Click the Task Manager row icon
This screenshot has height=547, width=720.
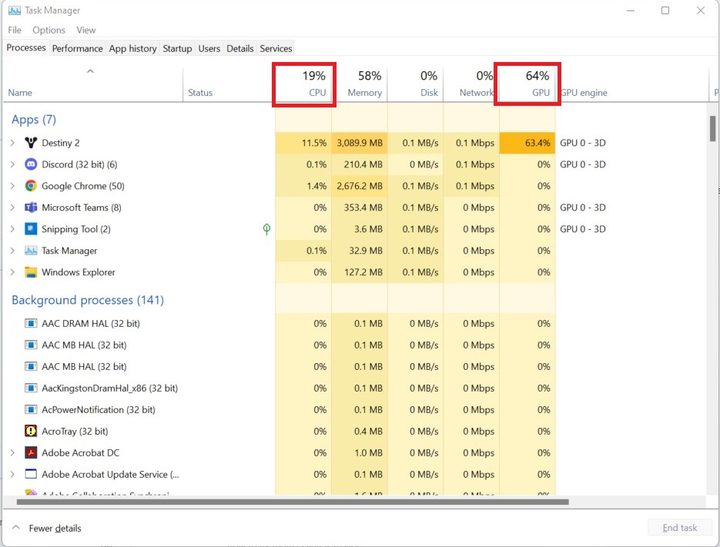tap(31, 251)
